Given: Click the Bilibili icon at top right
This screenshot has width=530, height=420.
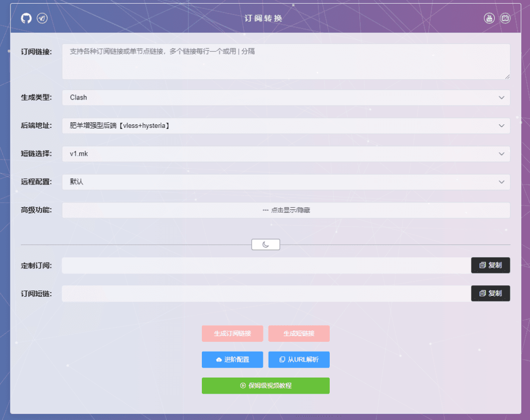Looking at the screenshot, I should click(505, 19).
